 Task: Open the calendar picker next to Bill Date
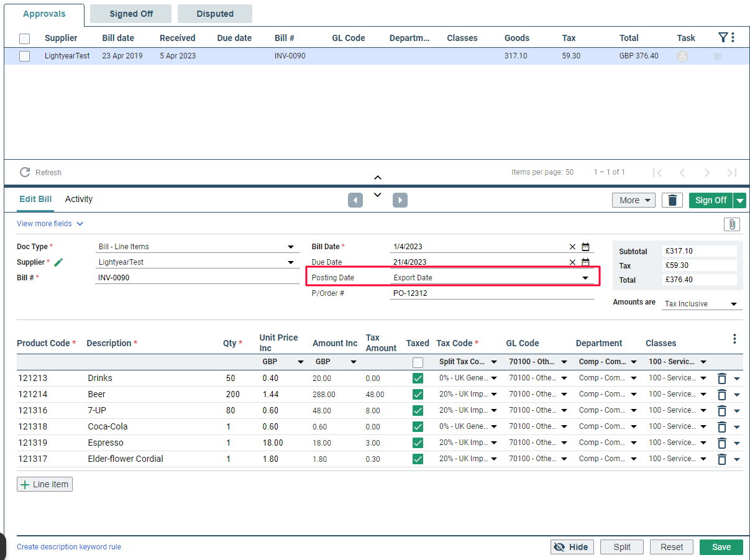(585, 246)
